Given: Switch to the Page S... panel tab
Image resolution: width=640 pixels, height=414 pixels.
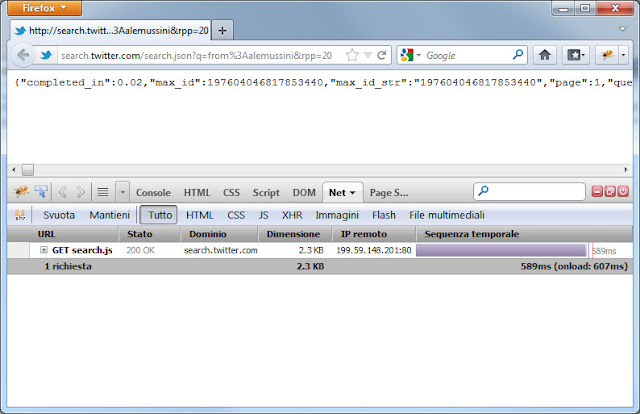Looking at the screenshot, I should tap(389, 192).
